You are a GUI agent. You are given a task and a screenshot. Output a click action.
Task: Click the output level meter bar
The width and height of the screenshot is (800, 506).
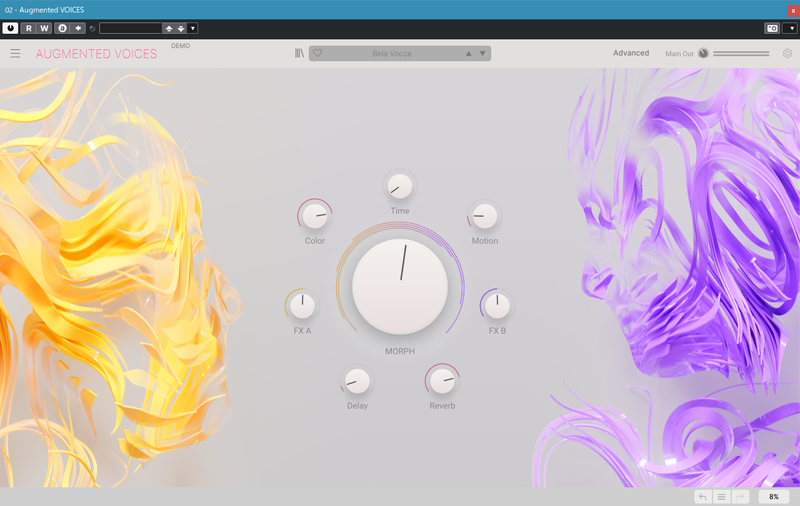741,53
